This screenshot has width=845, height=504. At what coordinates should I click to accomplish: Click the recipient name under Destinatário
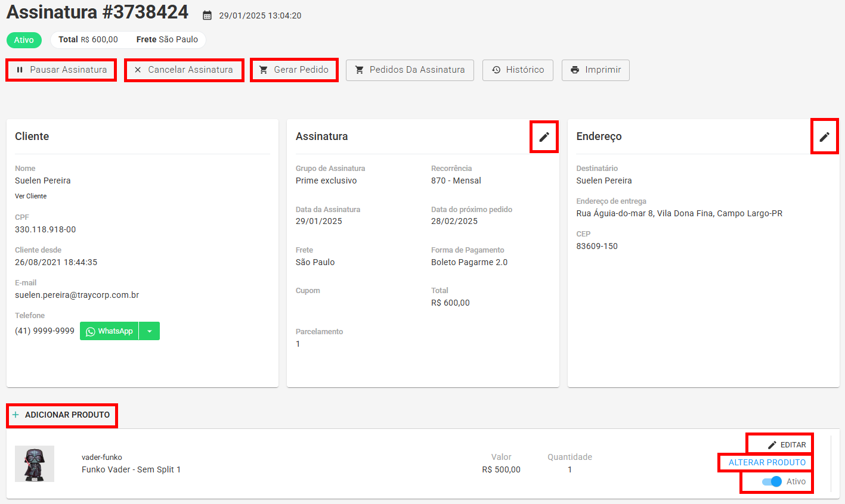click(x=604, y=181)
